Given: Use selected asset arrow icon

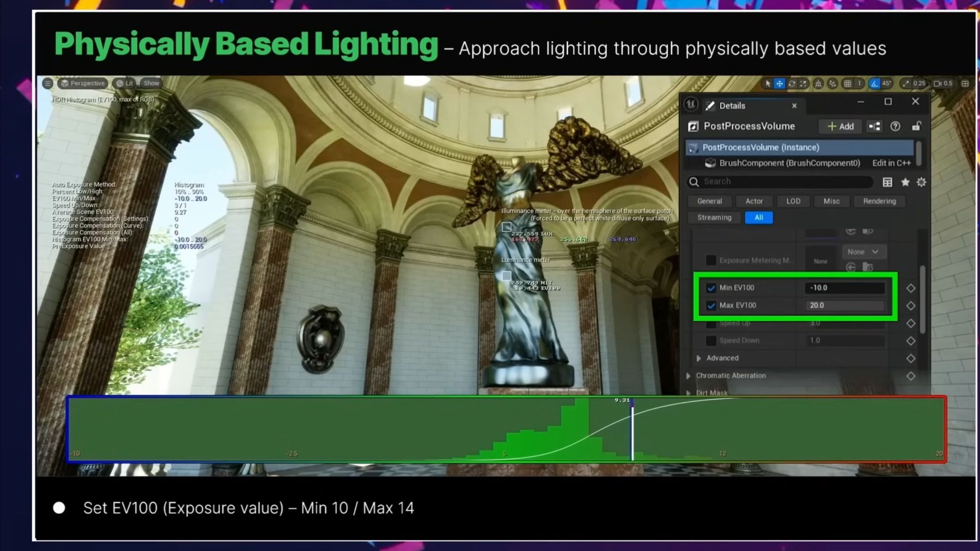Looking at the screenshot, I should click(x=851, y=267).
